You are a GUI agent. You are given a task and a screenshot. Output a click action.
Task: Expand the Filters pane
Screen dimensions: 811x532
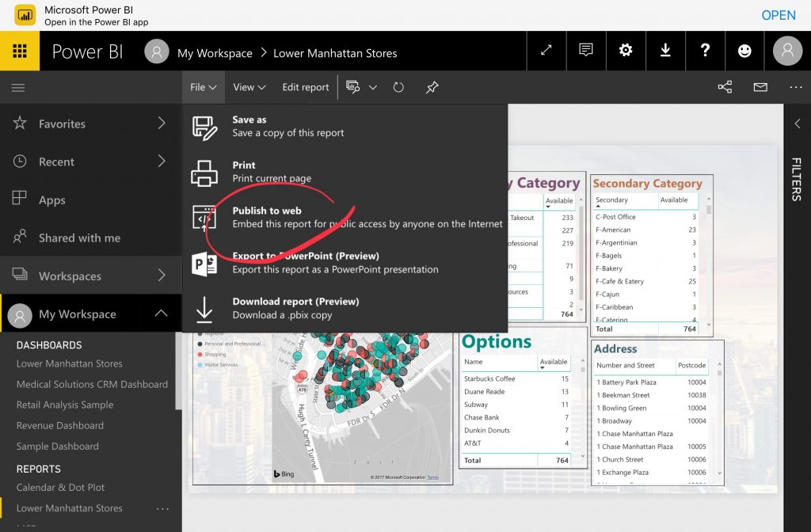[x=797, y=123]
